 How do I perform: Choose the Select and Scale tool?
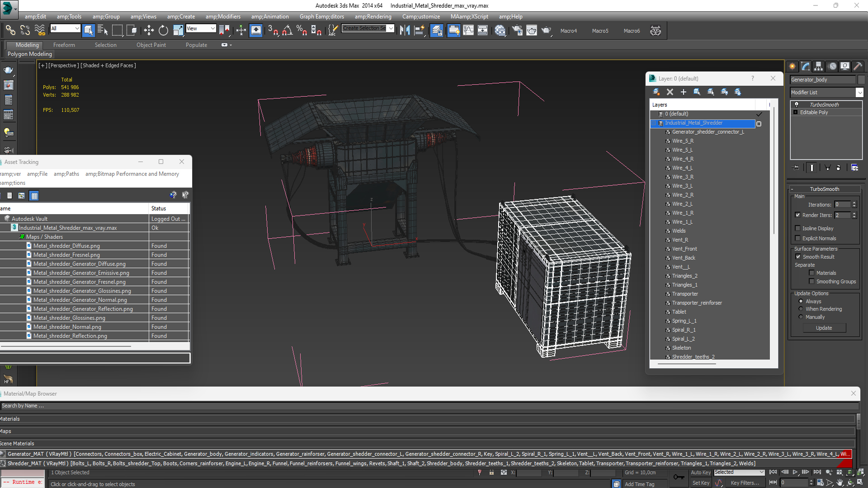(x=178, y=30)
